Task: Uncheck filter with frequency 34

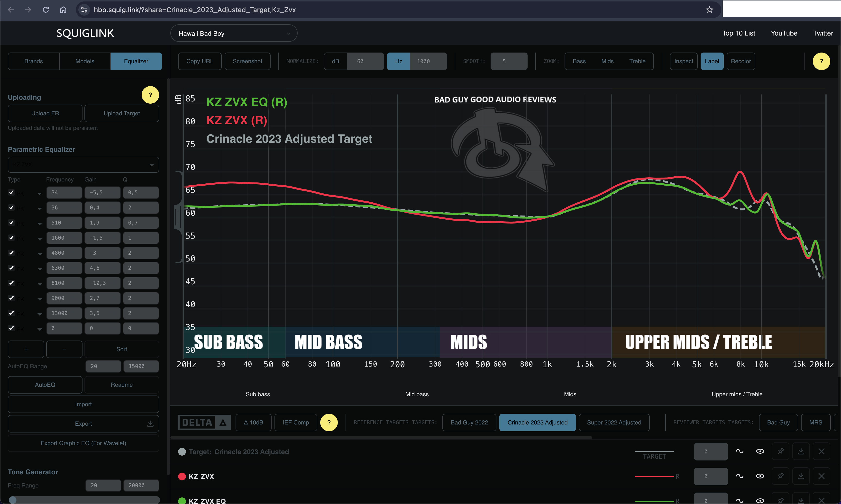Action: [x=11, y=192]
